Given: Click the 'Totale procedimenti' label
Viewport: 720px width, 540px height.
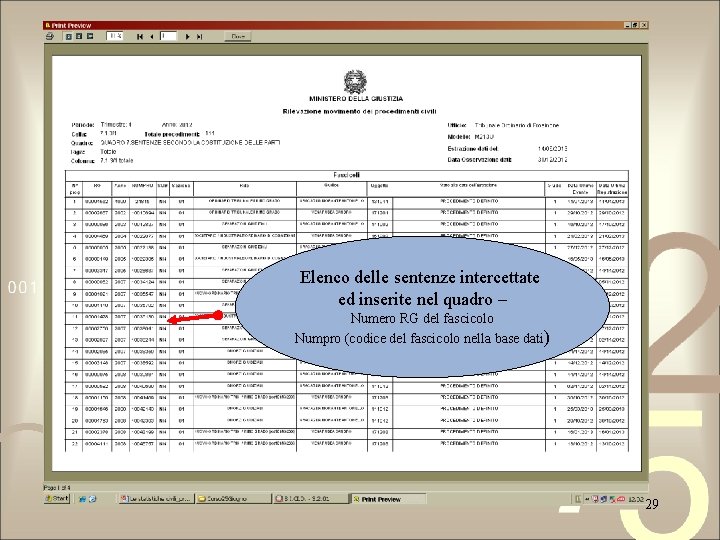Looking at the screenshot, I should [x=172, y=135].
